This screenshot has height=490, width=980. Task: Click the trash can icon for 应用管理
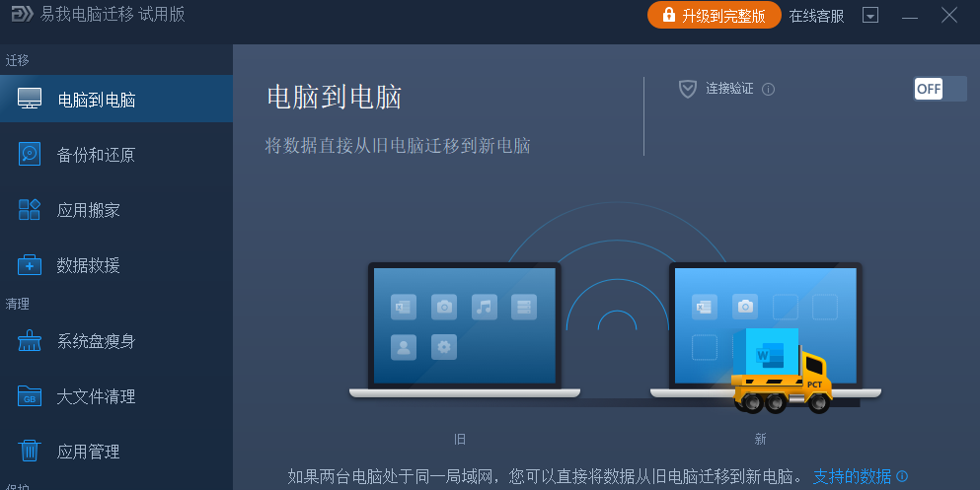[x=30, y=451]
